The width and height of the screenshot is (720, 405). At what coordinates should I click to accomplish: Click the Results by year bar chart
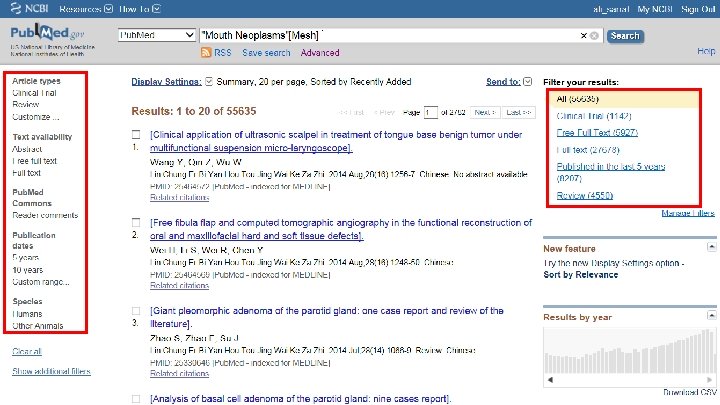point(630,351)
